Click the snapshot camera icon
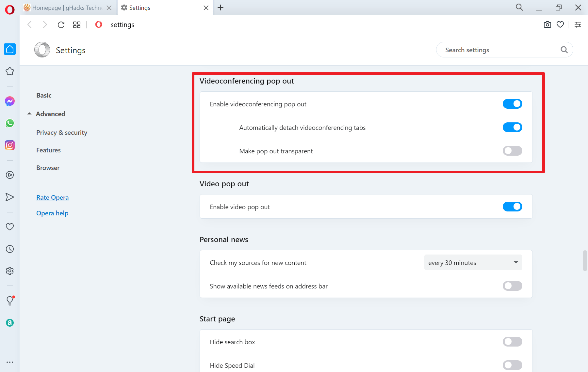Screen dimensions: 588x372 [547, 25]
